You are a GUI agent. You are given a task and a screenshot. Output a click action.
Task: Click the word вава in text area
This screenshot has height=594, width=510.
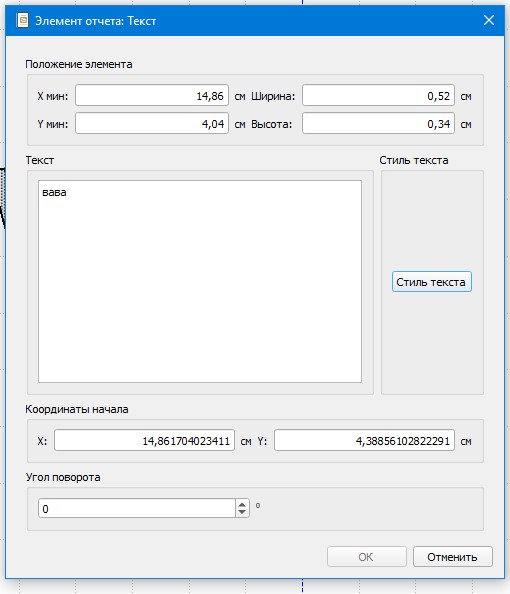pyautogui.click(x=54, y=192)
